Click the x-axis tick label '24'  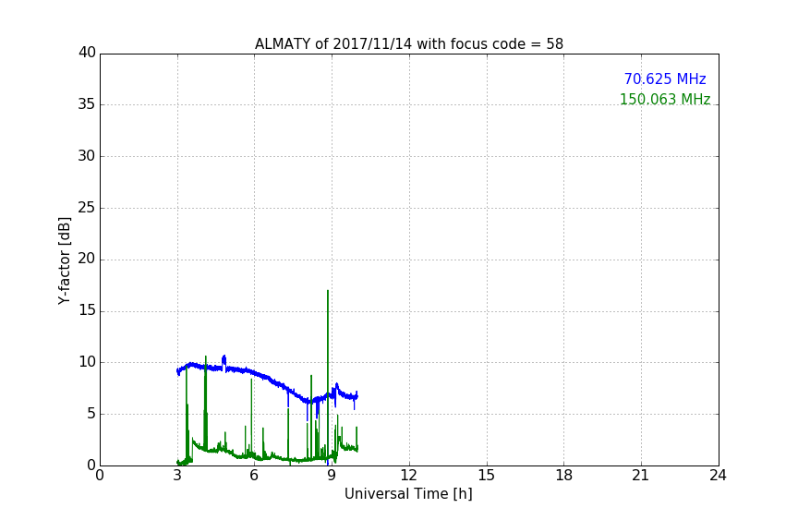[x=718, y=476]
